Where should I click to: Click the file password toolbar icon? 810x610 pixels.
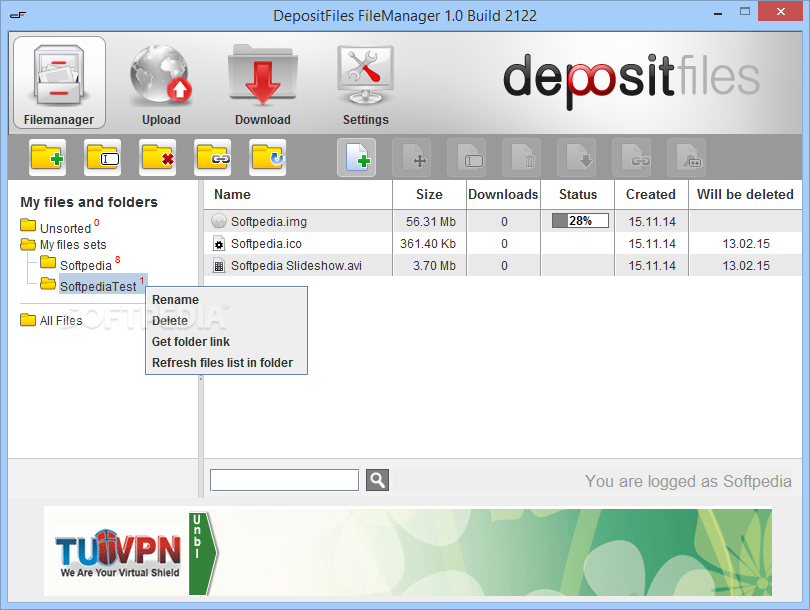pos(686,157)
